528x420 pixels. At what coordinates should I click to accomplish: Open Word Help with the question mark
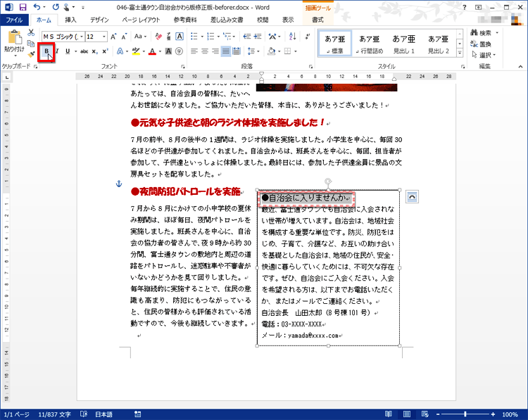465,7
